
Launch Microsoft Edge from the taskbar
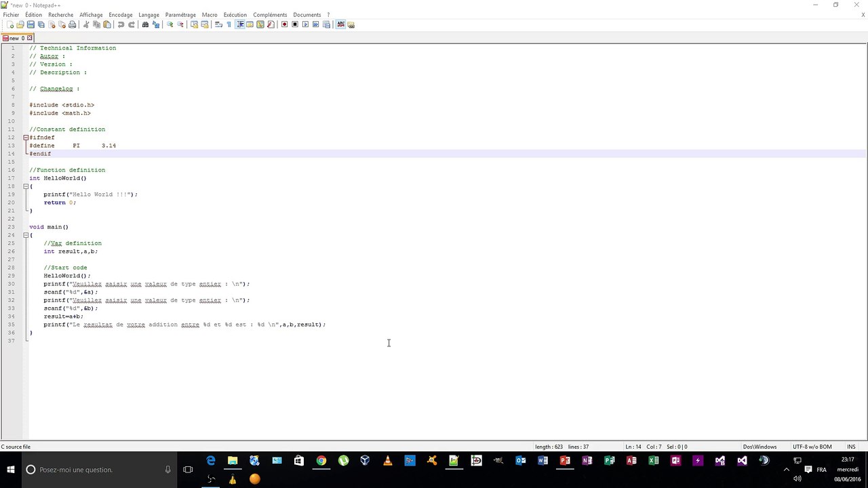pos(211,461)
